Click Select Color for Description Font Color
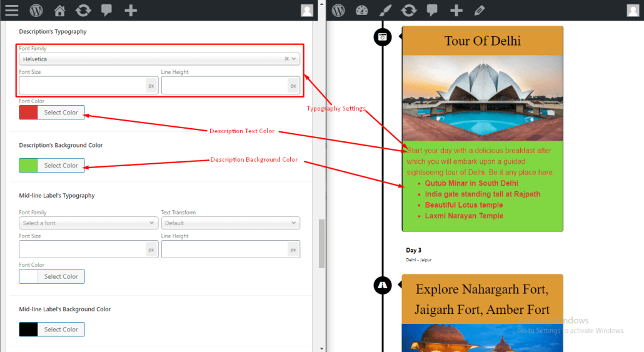644x352 pixels. (x=61, y=113)
